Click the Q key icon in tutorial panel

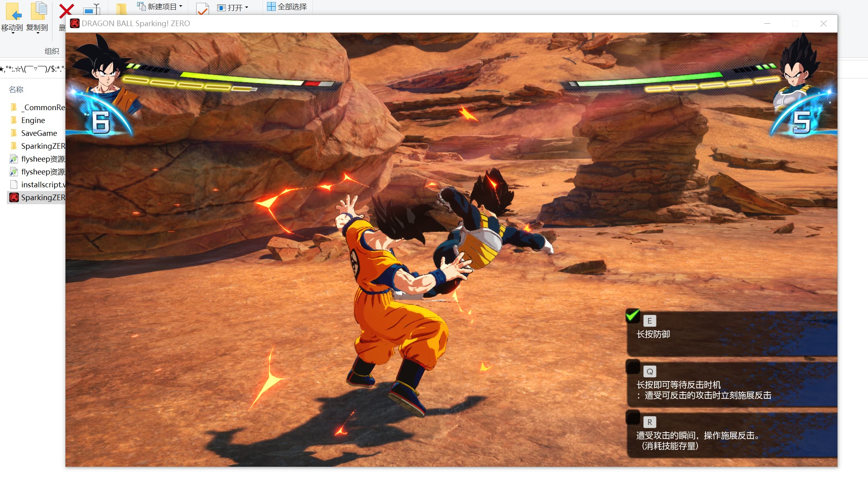click(x=650, y=371)
